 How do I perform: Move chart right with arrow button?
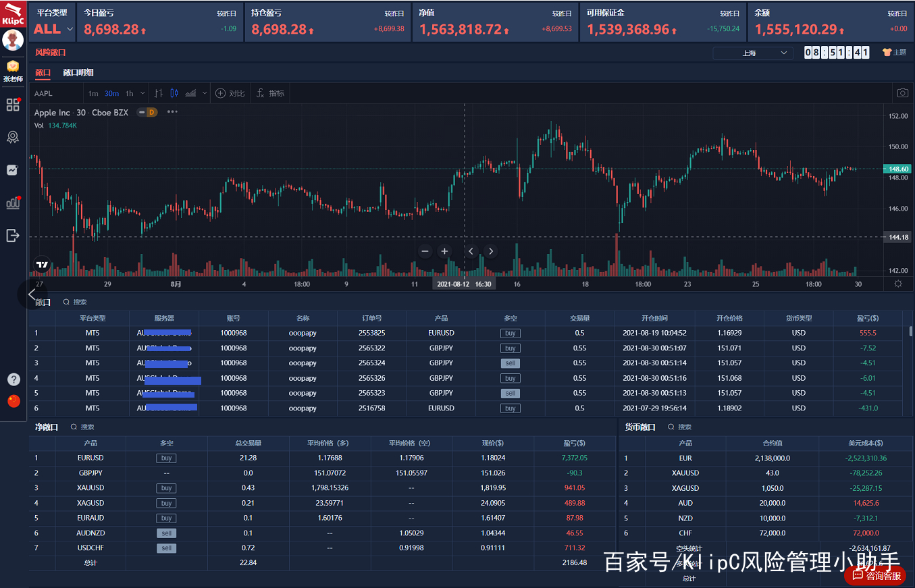491,251
